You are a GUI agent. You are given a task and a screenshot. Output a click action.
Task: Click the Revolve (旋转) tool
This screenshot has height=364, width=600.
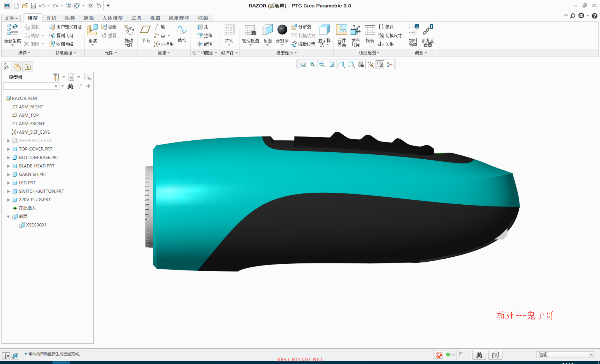(205, 44)
